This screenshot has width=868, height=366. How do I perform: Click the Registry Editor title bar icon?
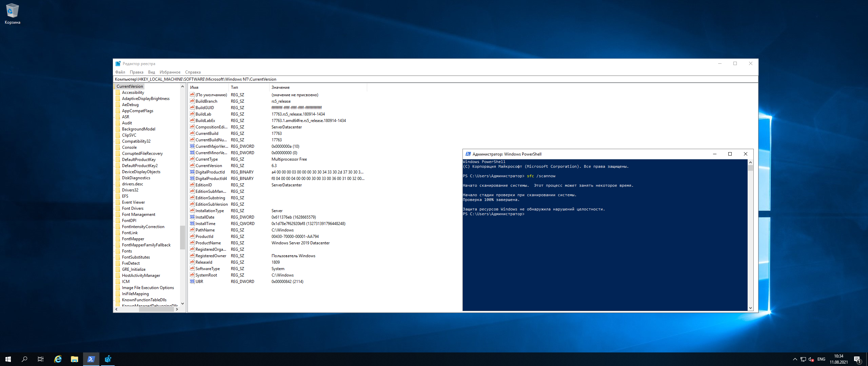(118, 64)
